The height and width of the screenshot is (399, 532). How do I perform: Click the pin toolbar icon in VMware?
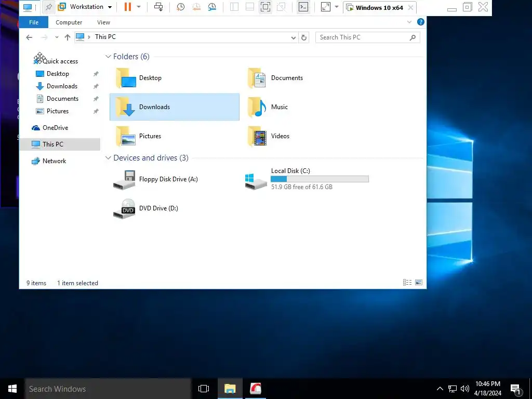coord(49,7)
